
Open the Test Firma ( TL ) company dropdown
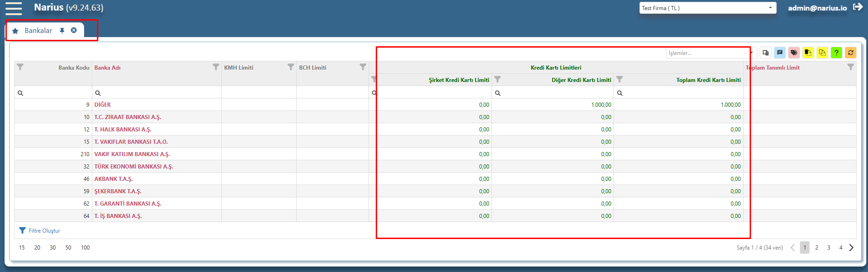[708, 8]
